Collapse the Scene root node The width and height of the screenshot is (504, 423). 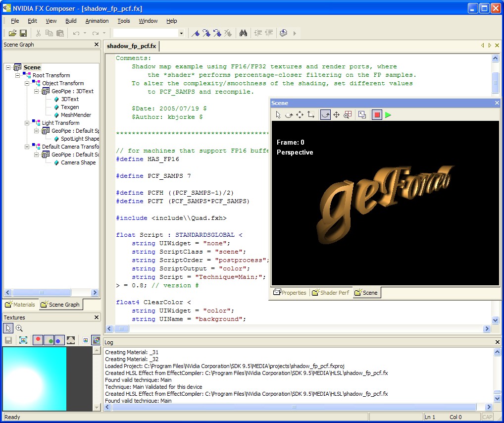[8, 67]
